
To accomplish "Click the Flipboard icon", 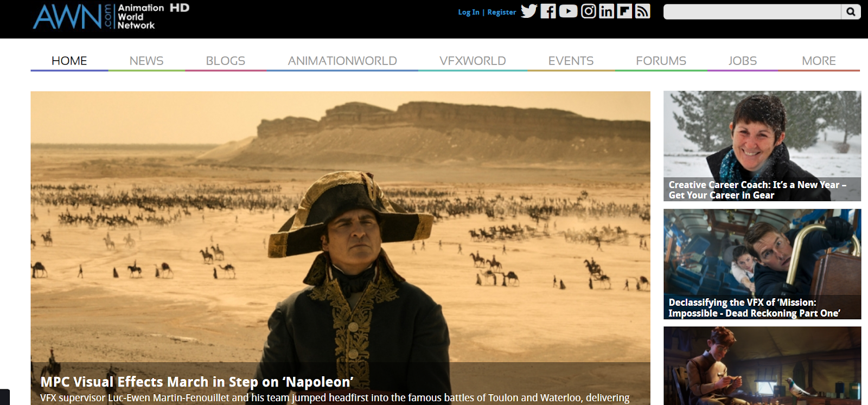I will pyautogui.click(x=624, y=11).
